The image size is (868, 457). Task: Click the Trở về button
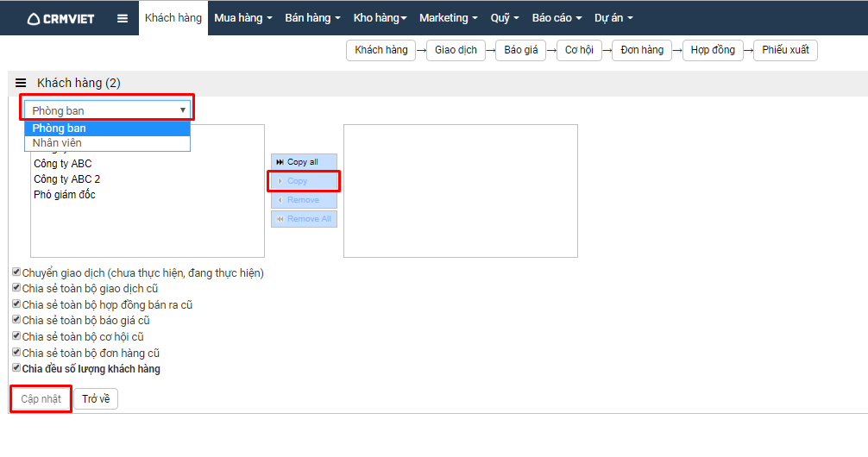[96, 399]
